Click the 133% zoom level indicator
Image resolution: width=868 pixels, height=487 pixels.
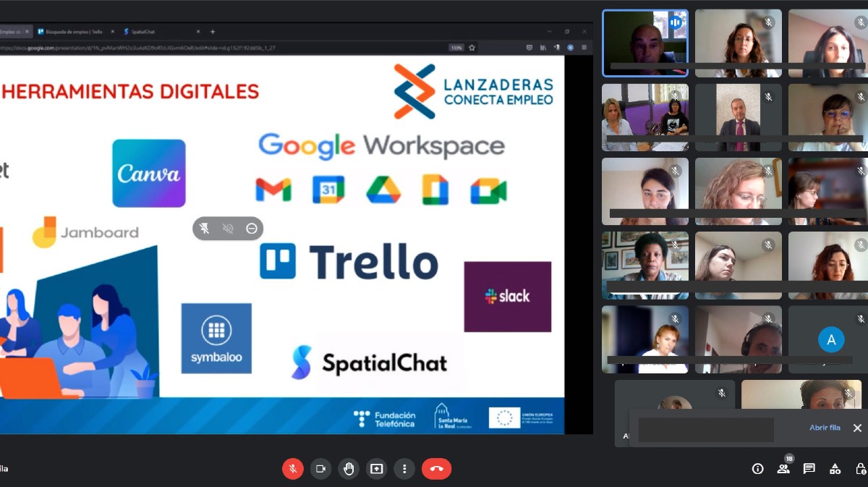[x=456, y=48]
